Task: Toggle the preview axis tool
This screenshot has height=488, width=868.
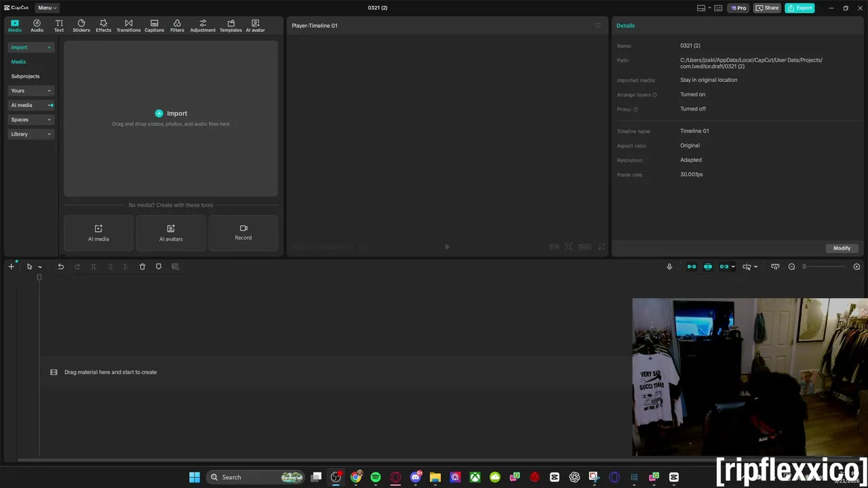Action: pos(747,266)
